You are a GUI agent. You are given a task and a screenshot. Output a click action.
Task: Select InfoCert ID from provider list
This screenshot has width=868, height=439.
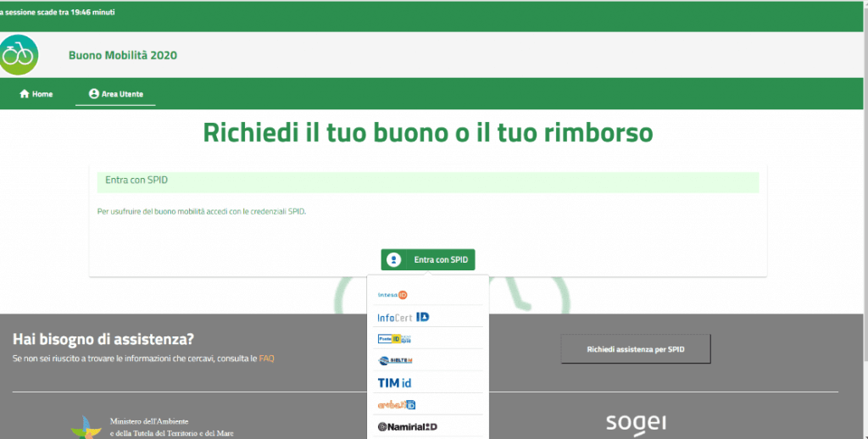click(403, 317)
